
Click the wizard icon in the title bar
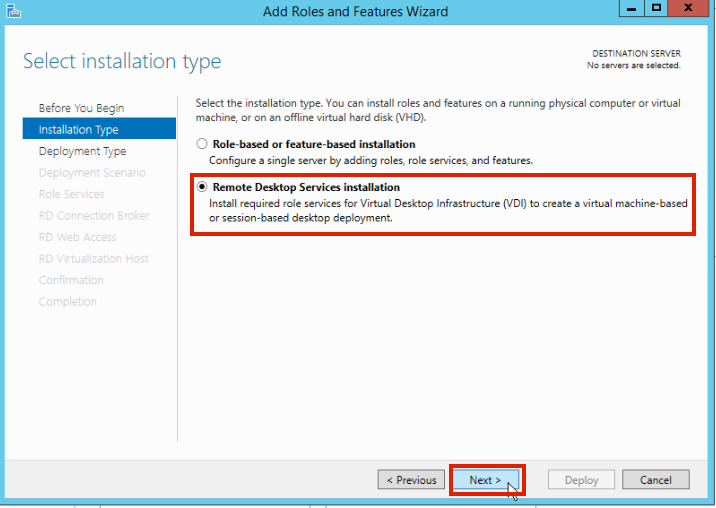click(13, 11)
